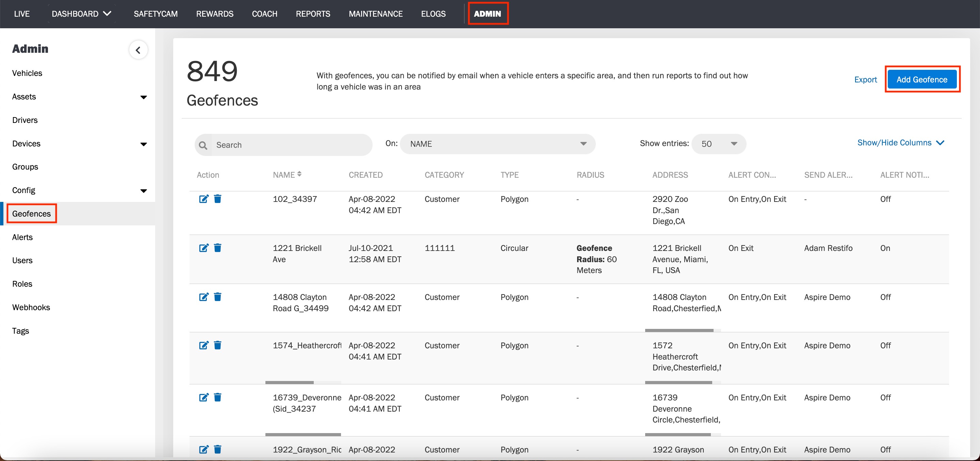Sort by NAME column arrows

point(299,174)
